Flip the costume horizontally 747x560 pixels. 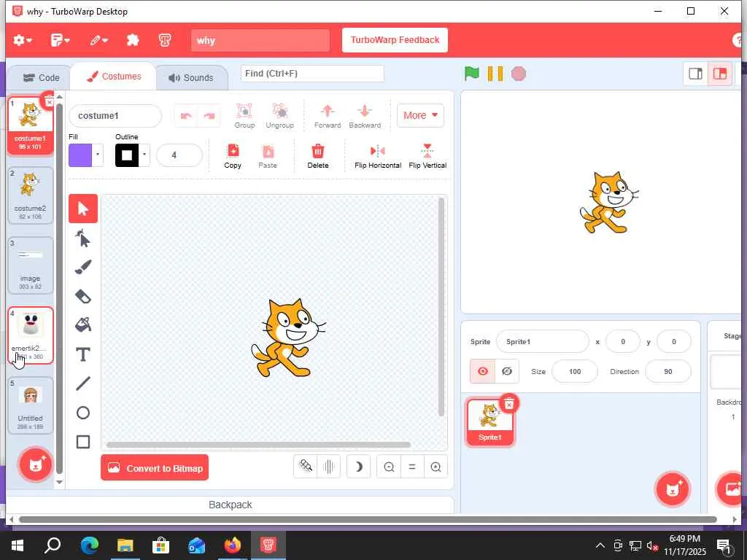pos(378,156)
